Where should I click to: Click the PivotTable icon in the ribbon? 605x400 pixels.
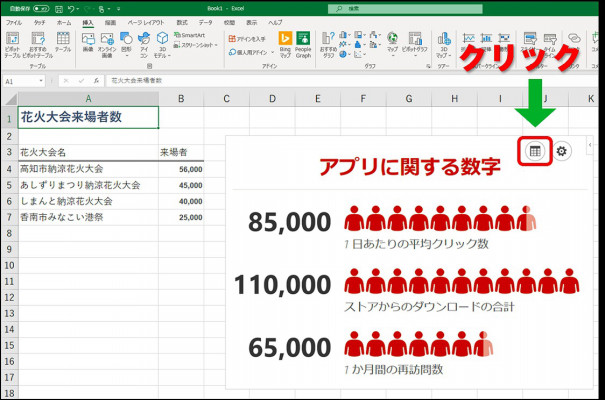tap(12, 41)
